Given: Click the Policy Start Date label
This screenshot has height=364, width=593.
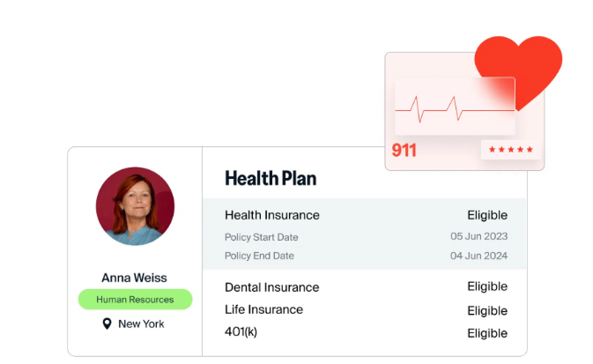Looking at the screenshot, I should coord(262,237).
